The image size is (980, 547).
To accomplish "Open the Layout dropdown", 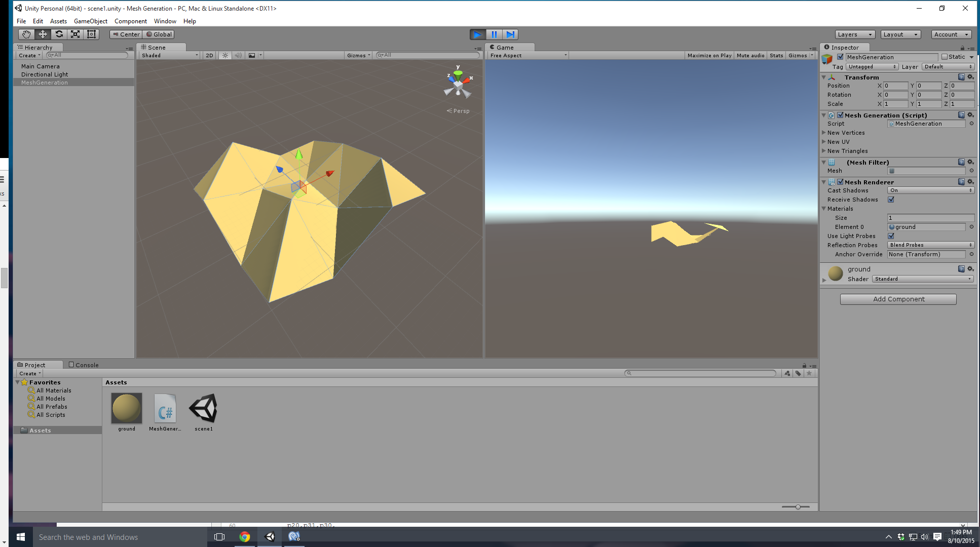I will 900,34.
